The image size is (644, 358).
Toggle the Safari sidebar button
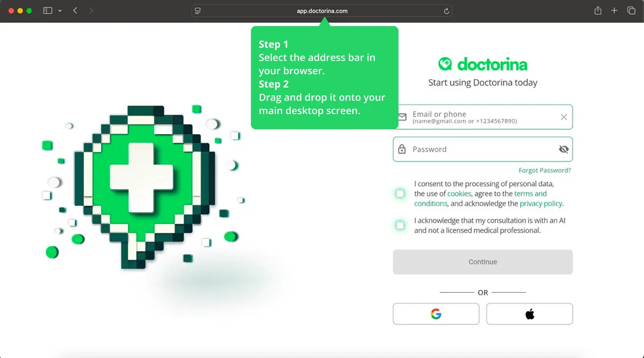[x=48, y=10]
